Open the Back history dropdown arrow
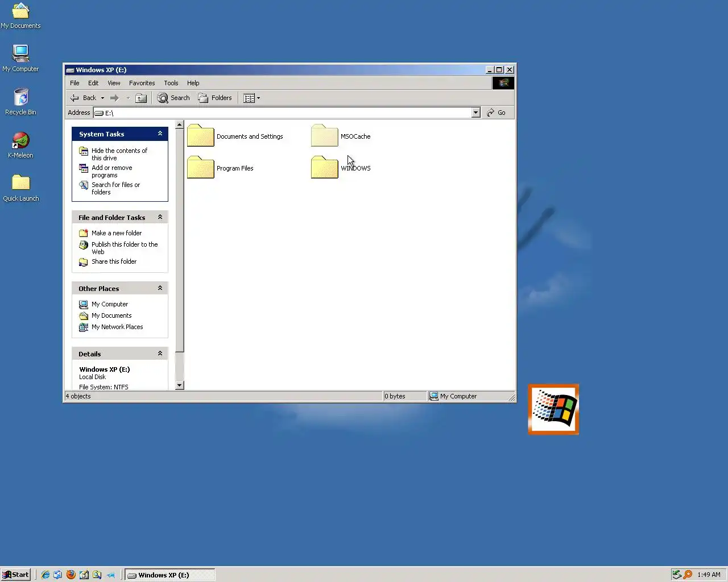This screenshot has width=728, height=582. point(102,98)
